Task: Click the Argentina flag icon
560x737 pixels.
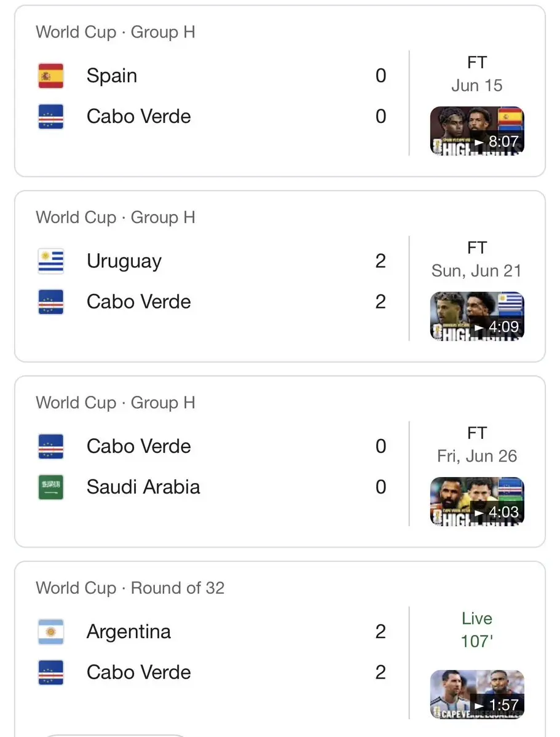Action: point(51,631)
